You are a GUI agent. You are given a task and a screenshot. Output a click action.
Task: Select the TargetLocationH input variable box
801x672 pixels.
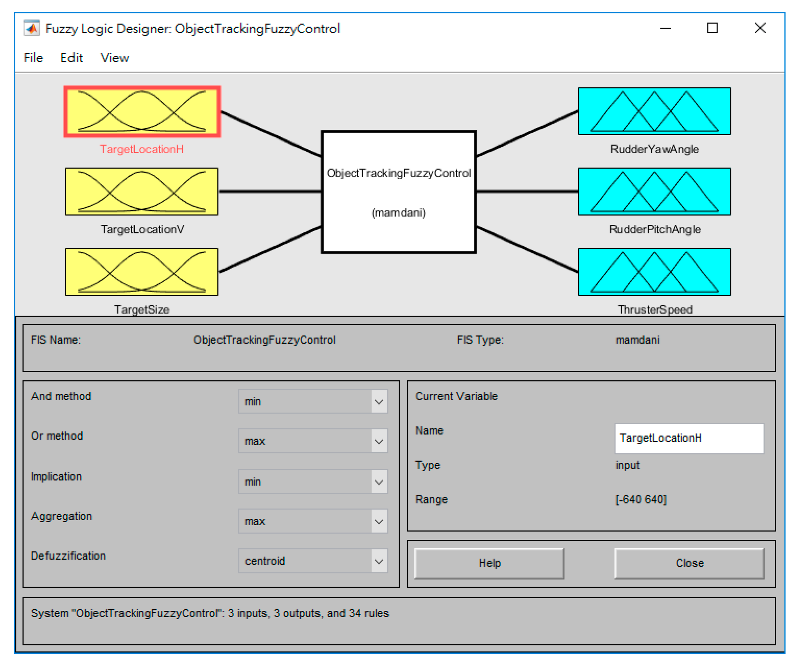[x=142, y=111]
